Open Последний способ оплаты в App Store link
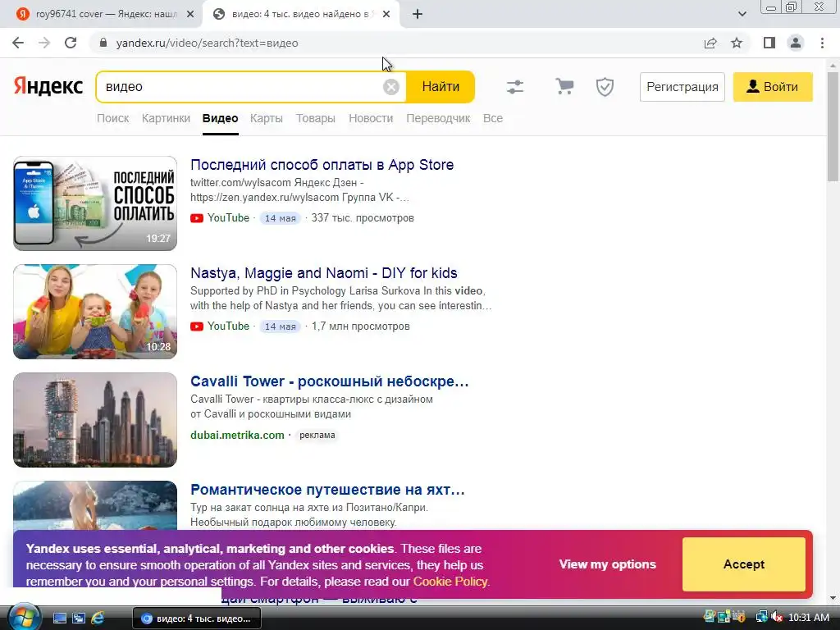 (x=322, y=164)
